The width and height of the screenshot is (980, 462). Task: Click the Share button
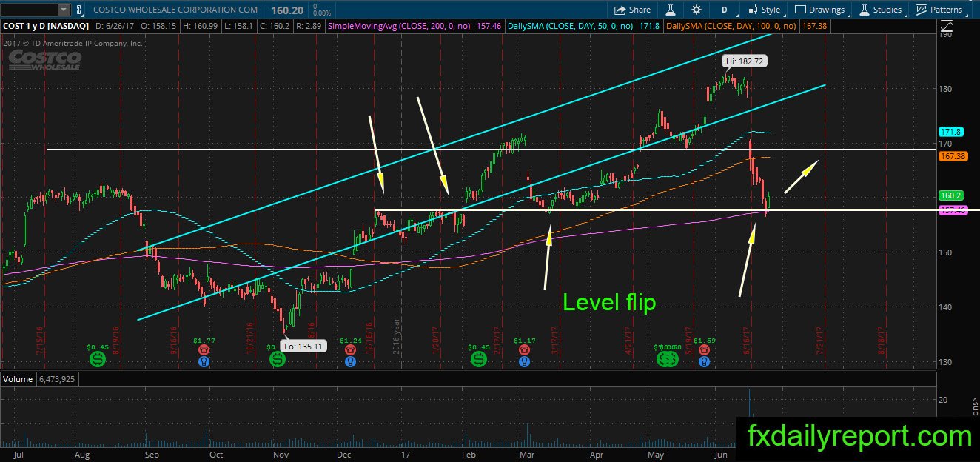633,10
